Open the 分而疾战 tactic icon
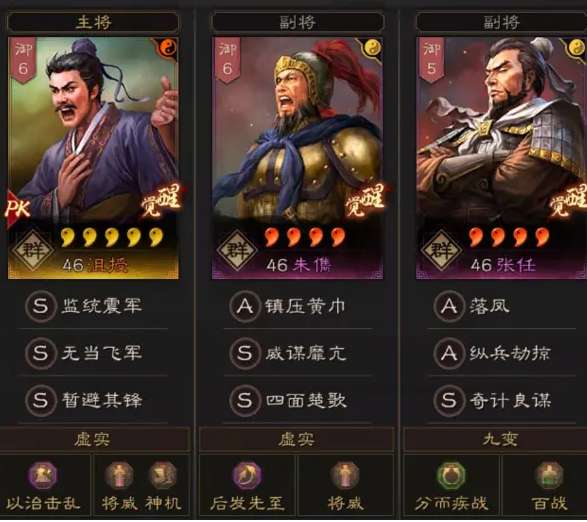This screenshot has height=522, width=587. [451, 475]
